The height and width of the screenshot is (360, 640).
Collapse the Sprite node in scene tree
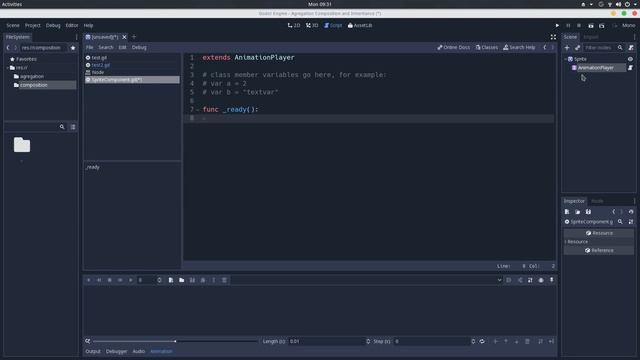[565, 59]
